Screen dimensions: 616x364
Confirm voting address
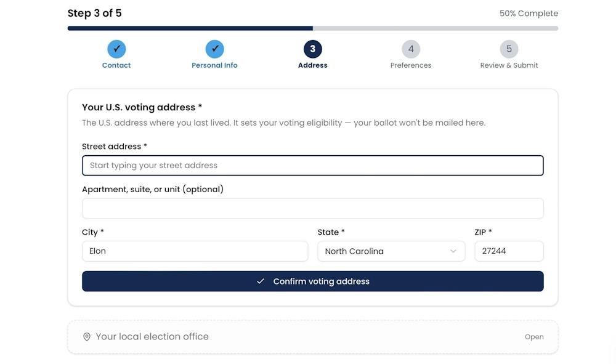pos(313,281)
